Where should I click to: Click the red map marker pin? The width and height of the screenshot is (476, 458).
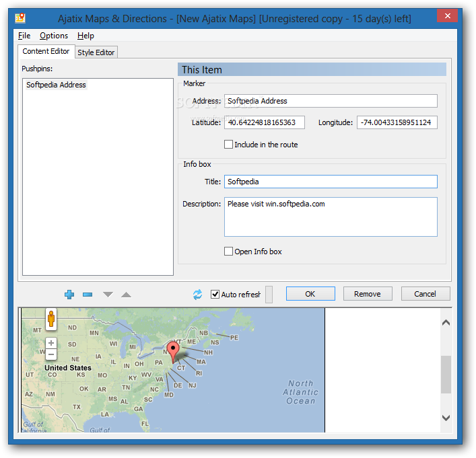173,352
